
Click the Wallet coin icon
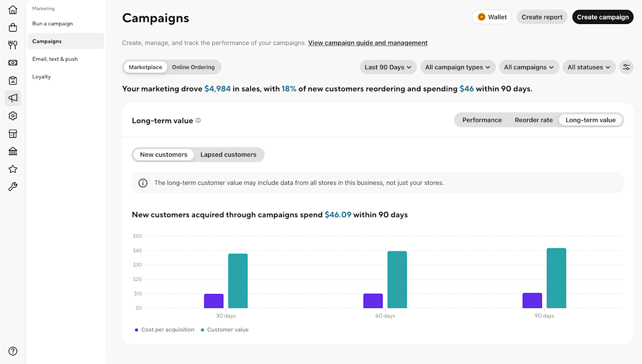481,17
